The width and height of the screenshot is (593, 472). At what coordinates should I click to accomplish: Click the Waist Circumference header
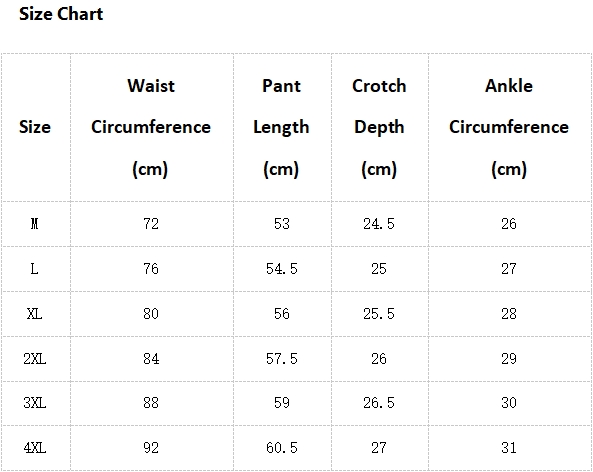pos(151,127)
